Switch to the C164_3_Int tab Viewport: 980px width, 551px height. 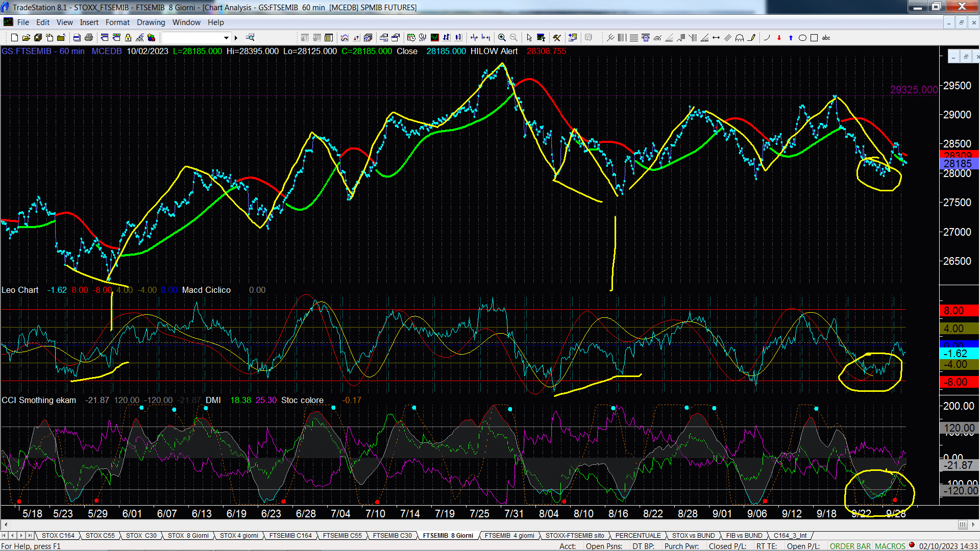(790, 536)
